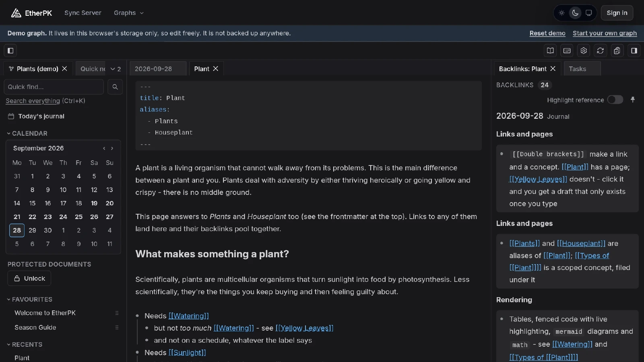This screenshot has width=644, height=362.
Task: Click the magnifier search button
Action: click(x=115, y=87)
